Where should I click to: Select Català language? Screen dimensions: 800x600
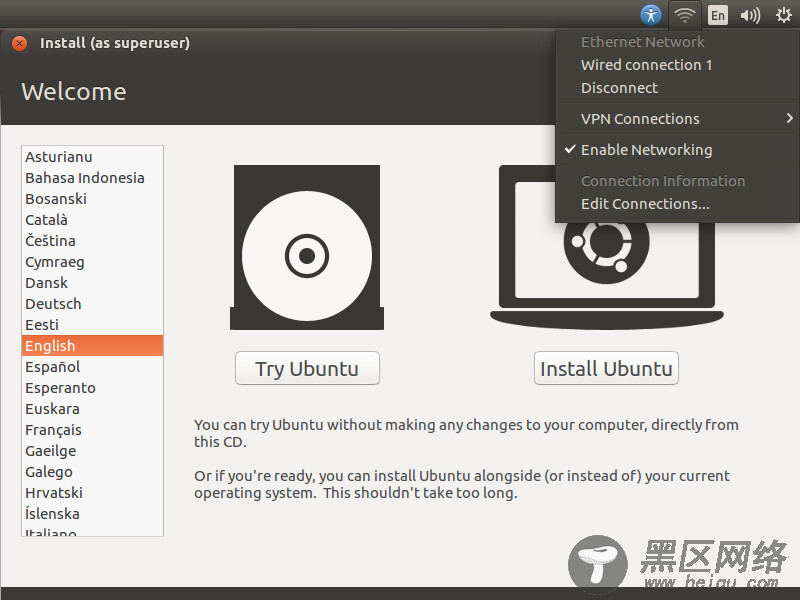pyautogui.click(x=92, y=220)
